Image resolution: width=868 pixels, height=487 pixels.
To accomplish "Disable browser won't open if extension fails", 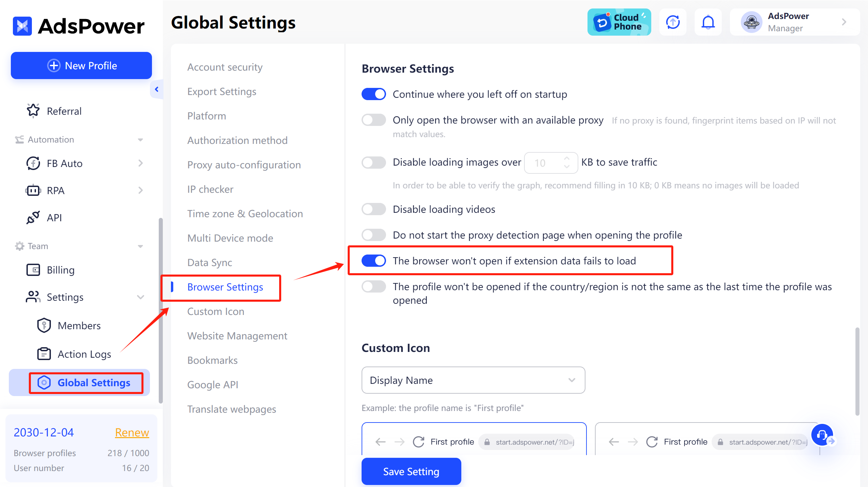I will coord(374,261).
